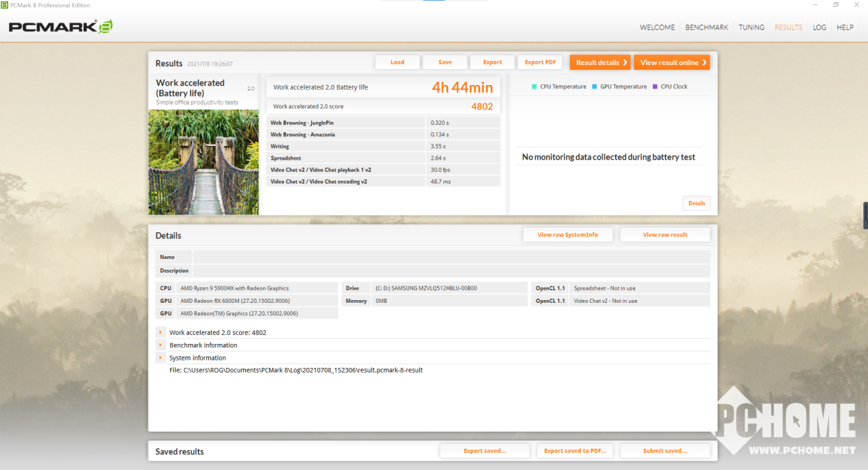Click the PCMark 8 logo

60,27
